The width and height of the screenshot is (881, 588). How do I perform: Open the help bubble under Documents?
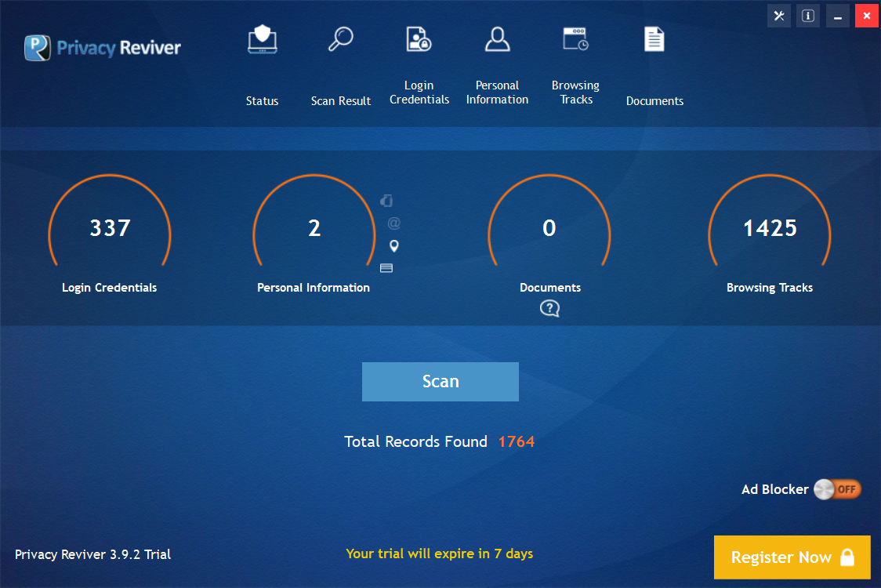pos(549,308)
